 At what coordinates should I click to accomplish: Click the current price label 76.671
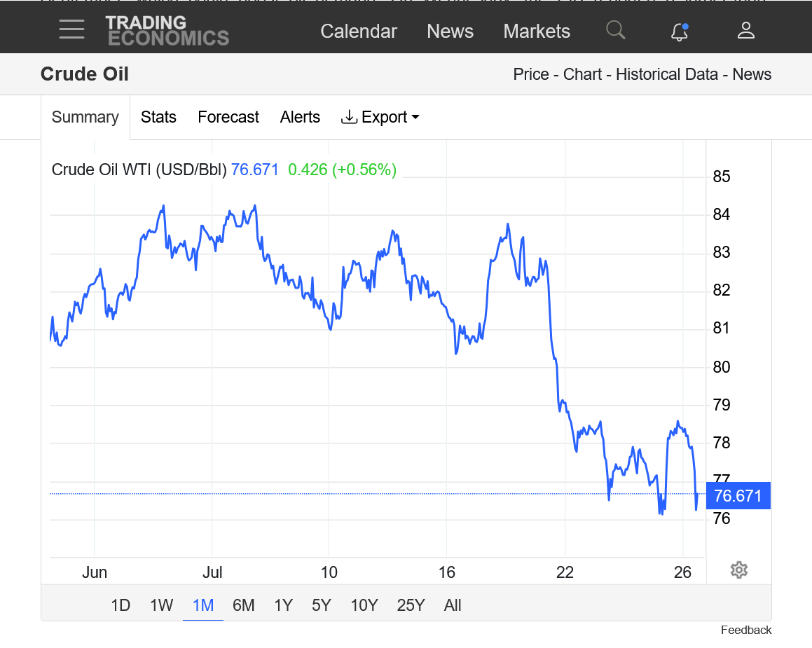tap(738, 497)
